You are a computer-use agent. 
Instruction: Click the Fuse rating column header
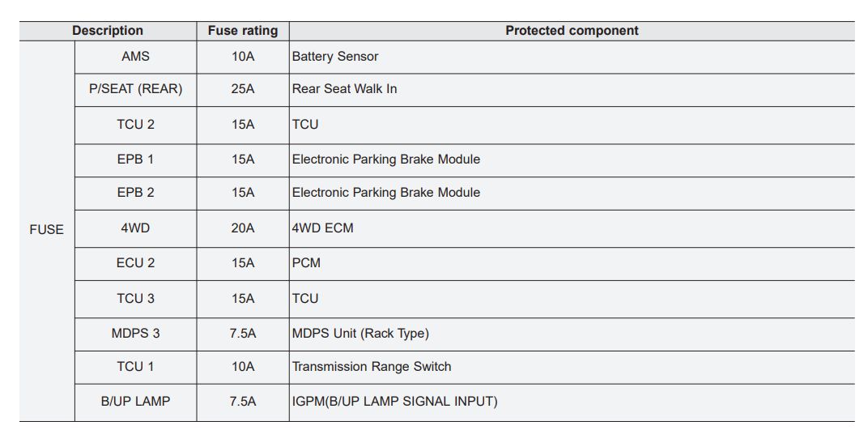[x=242, y=31]
